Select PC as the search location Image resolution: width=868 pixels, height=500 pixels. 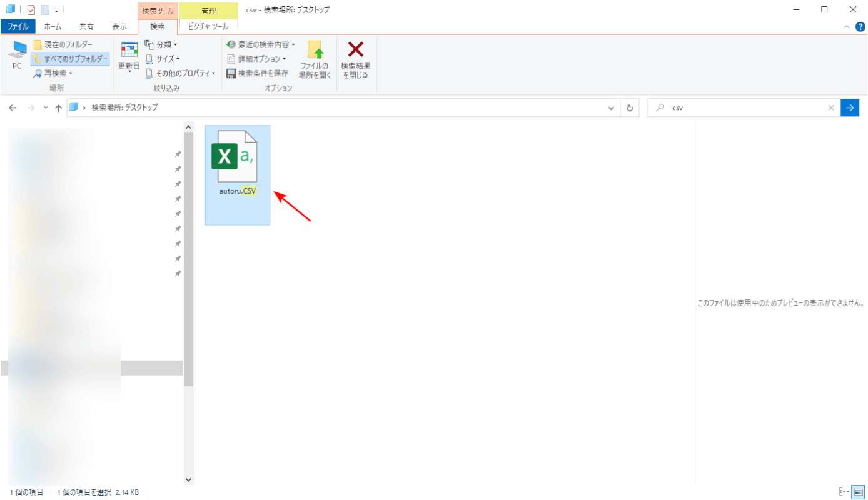pos(17,55)
